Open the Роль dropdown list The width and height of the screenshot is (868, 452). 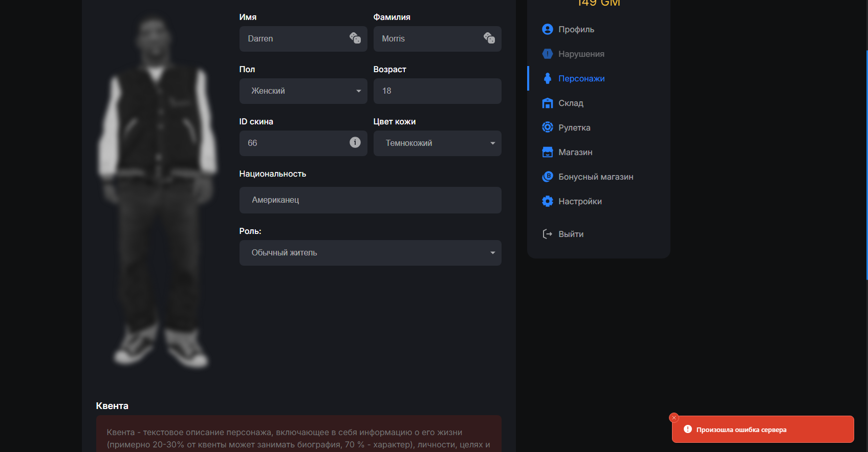point(370,253)
